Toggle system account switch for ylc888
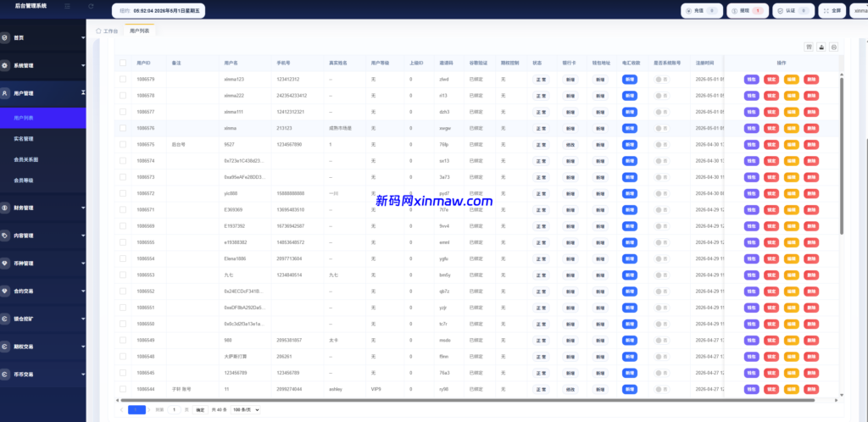The image size is (868, 422). (x=661, y=193)
